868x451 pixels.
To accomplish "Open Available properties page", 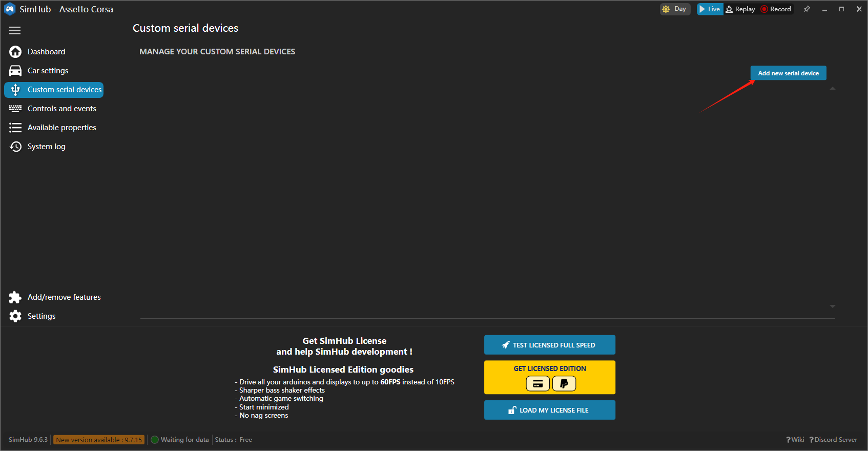I will (x=53, y=128).
